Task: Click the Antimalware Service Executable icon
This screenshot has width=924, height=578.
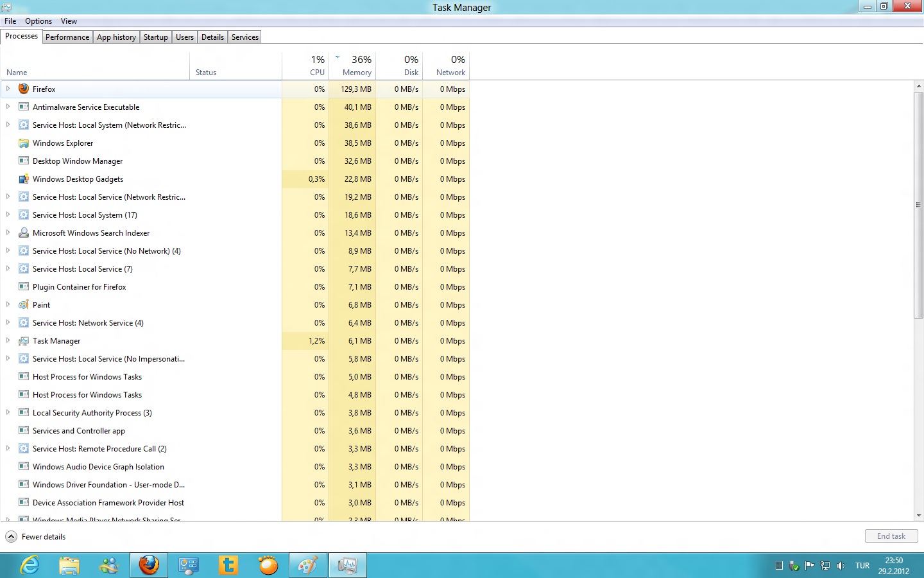Action: 24,107
